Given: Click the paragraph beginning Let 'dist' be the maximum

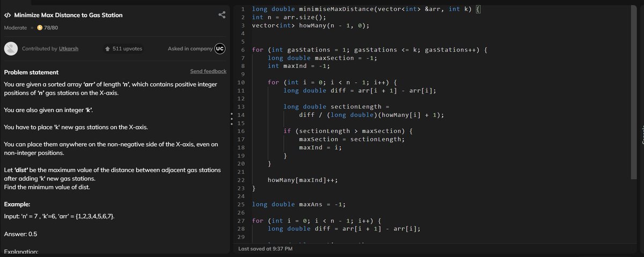Looking at the screenshot, I should [x=112, y=174].
